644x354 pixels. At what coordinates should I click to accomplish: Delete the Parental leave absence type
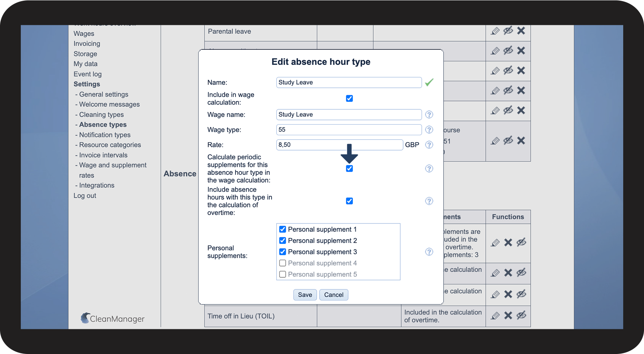pos(521,31)
